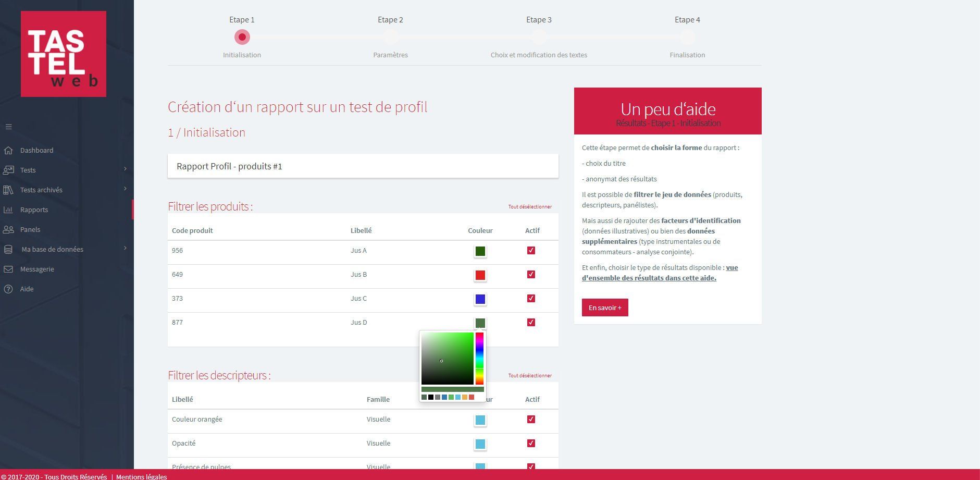Collapse the sidebar with the hamburger icon
Screen dimensions: 980x480
[8, 126]
